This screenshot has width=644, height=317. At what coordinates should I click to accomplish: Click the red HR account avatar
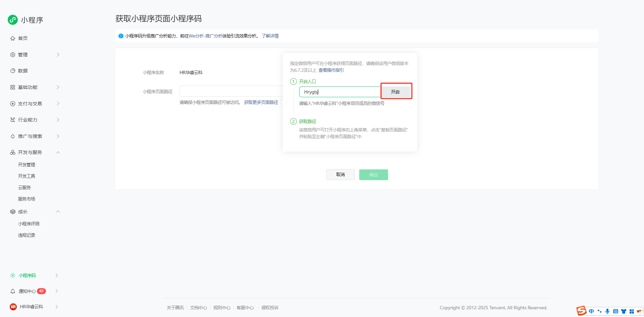point(13,307)
